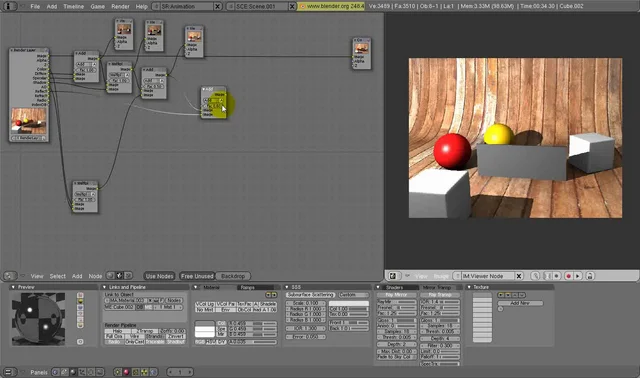Open Material buttons red sphere icon

126,372
